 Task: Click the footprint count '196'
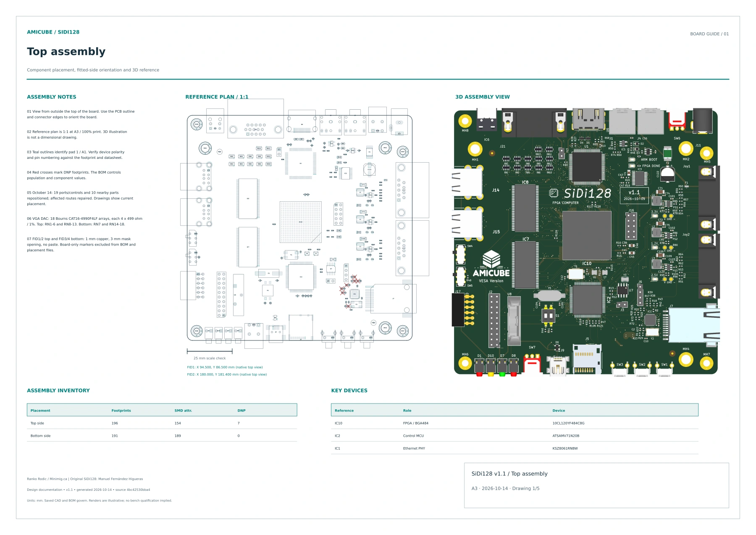tap(115, 423)
